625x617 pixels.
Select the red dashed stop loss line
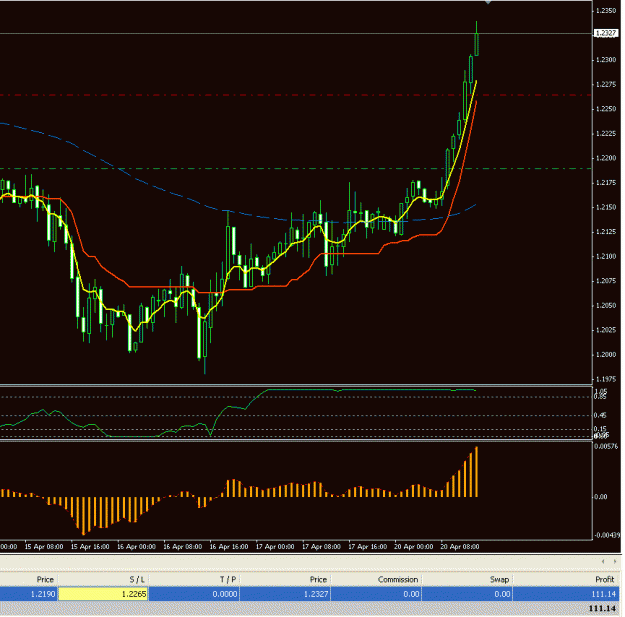pos(296,95)
